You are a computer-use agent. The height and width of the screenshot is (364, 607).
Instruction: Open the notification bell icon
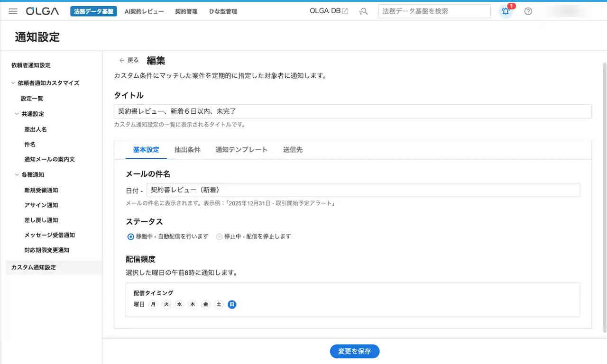506,11
